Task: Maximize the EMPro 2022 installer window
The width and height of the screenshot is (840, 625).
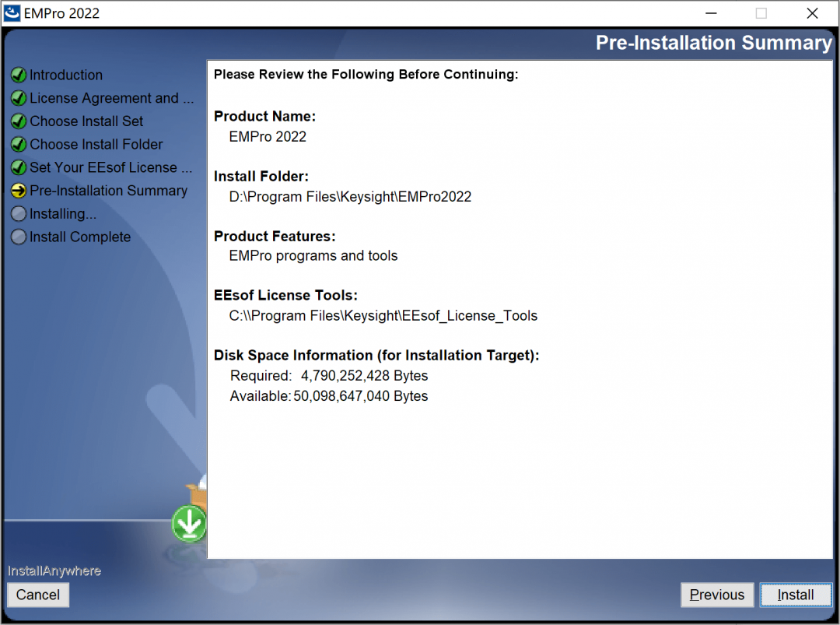Action: (x=761, y=13)
